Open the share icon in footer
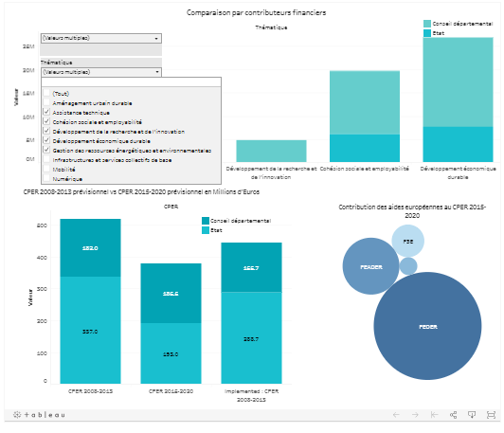This screenshot has height=433, width=504. [453, 415]
